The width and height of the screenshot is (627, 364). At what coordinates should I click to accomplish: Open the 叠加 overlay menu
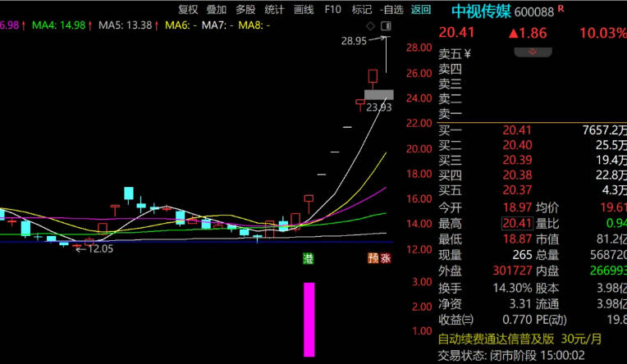coord(217,10)
